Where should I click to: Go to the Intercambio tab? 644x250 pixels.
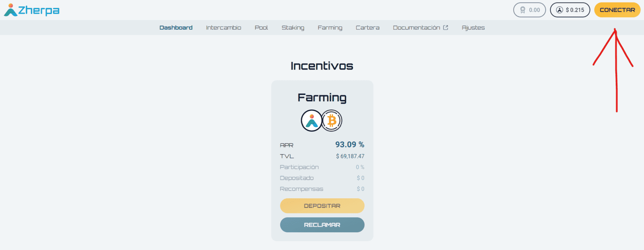pos(223,28)
